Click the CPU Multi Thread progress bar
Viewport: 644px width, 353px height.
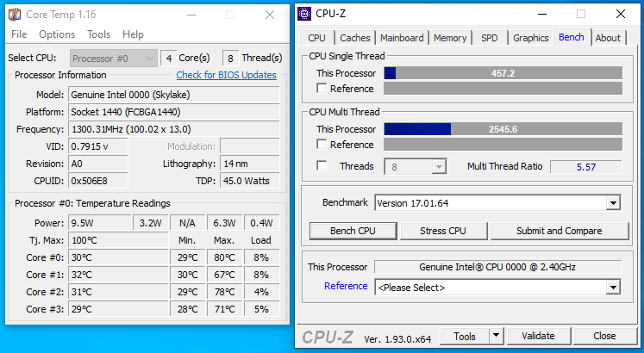[503, 129]
